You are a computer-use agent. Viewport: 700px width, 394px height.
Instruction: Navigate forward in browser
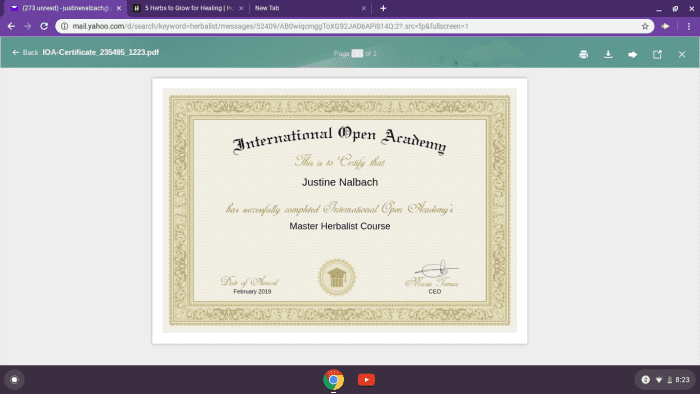pyautogui.click(x=28, y=26)
